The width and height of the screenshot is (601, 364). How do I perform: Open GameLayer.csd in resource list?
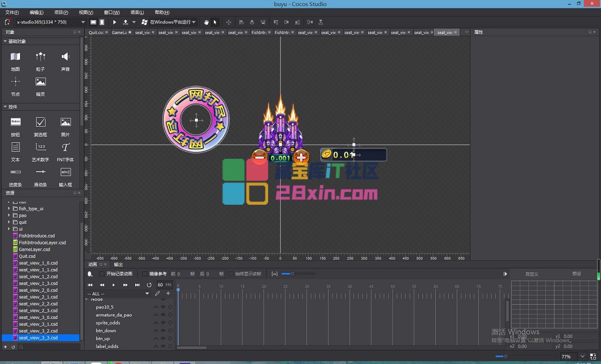click(34, 249)
